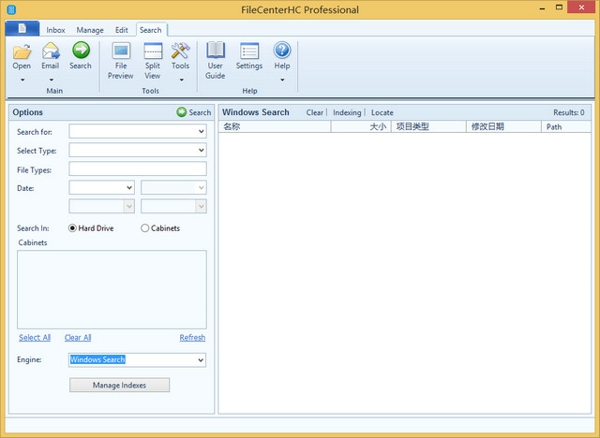Switch to the Manage tab

pyautogui.click(x=89, y=30)
